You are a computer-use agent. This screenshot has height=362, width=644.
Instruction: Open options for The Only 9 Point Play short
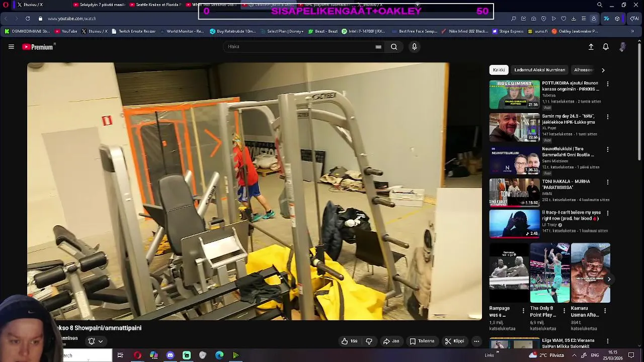[x=564, y=311]
